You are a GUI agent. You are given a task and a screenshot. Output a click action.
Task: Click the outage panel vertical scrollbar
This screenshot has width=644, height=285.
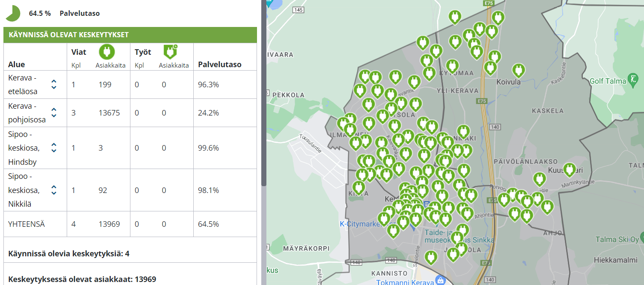(x=263, y=94)
